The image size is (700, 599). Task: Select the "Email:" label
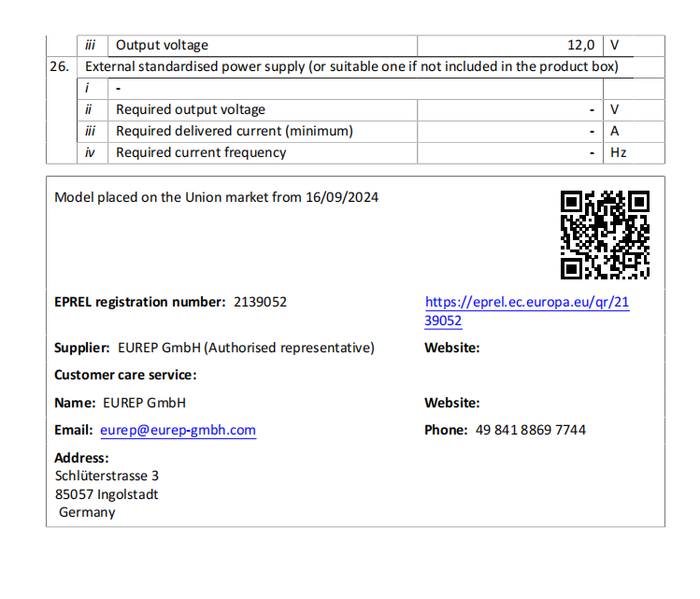pos(74,430)
